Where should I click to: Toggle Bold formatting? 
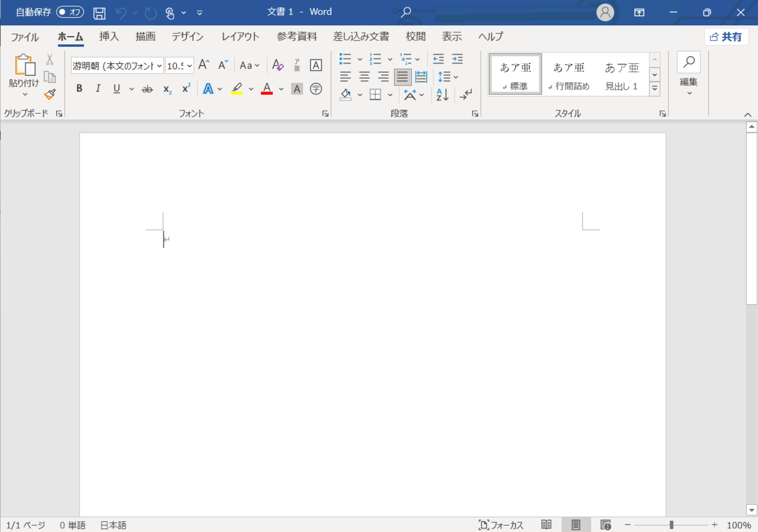pos(80,88)
